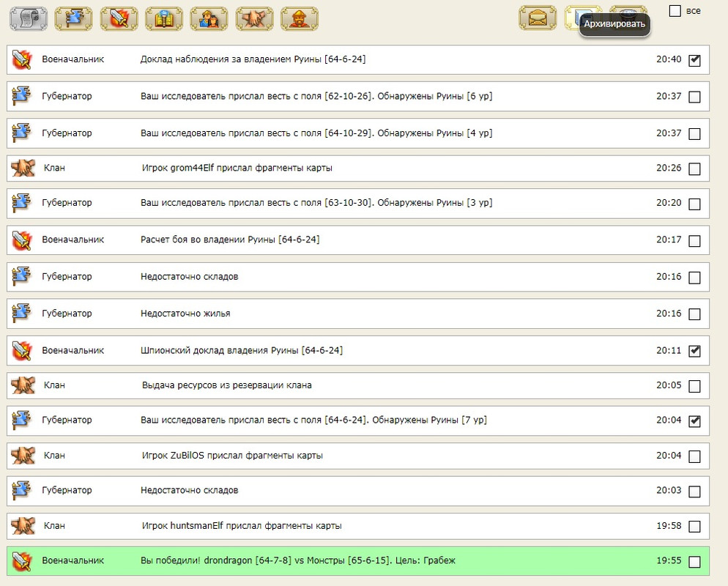The height and width of the screenshot is (586, 728).
Task: Click sword icon of victory message 19:55
Action: (22, 561)
